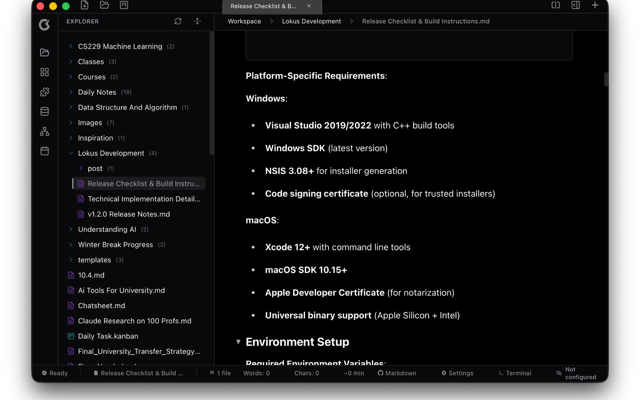Click the Platform-Specific Requirements heading text
The height and width of the screenshot is (400, 640).
tap(316, 76)
